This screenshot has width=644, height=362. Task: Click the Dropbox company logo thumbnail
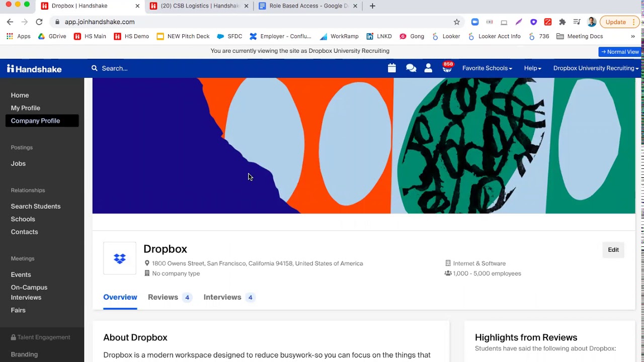[x=120, y=258]
